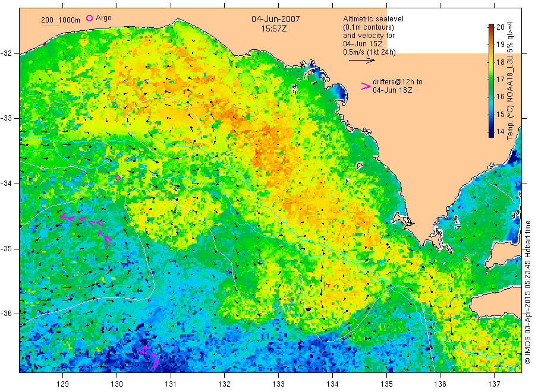535x392 pixels.
Task: Click colorbar tick label 16
Action: (x=500, y=97)
